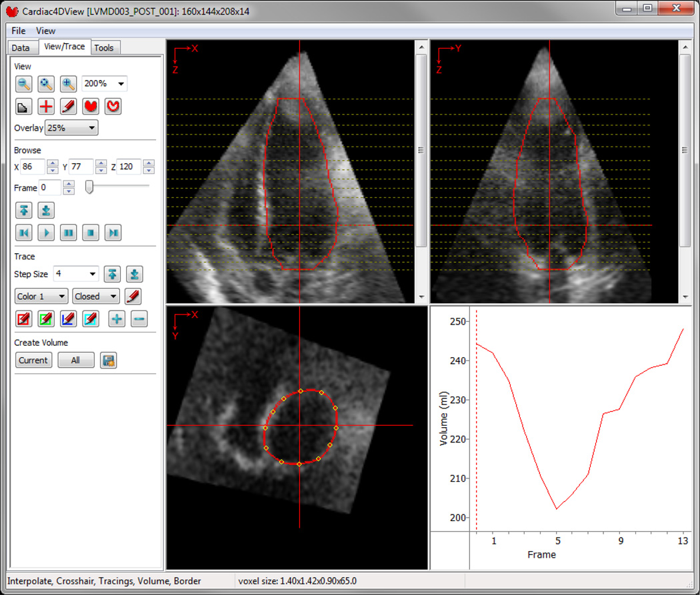This screenshot has width=700, height=595.
Task: Click the save volume disk icon
Action: click(x=109, y=360)
